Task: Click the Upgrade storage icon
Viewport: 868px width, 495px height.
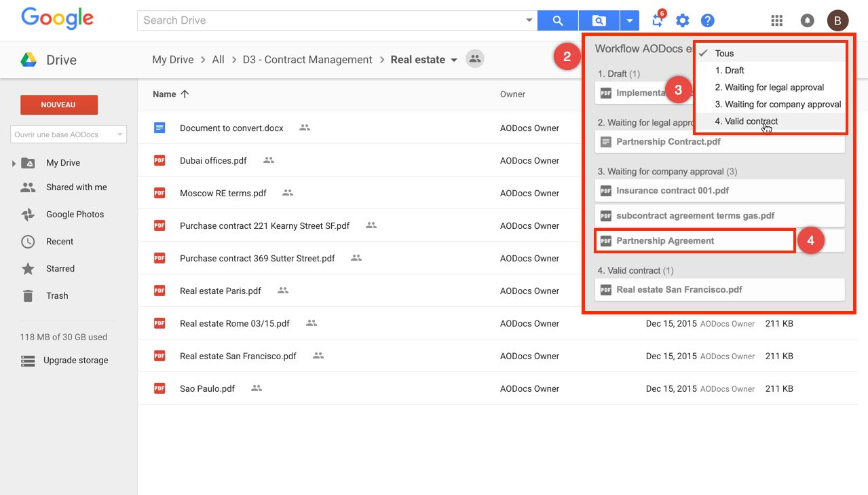Action: click(x=28, y=361)
